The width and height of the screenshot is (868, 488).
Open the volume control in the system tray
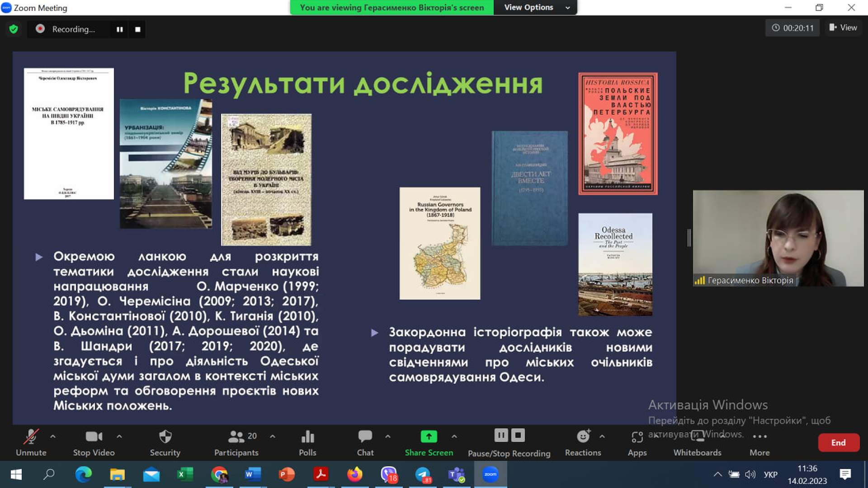pyautogui.click(x=750, y=474)
